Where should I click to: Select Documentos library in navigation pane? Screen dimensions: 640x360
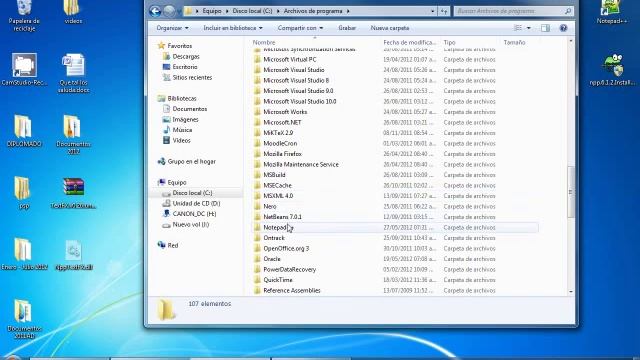[185, 109]
